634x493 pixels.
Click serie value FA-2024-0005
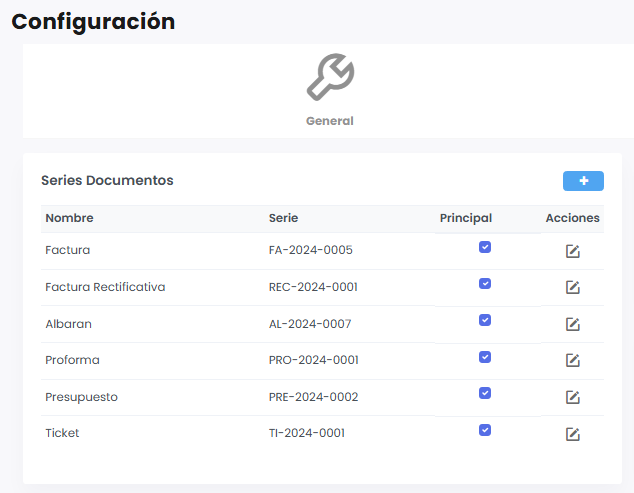coord(311,250)
